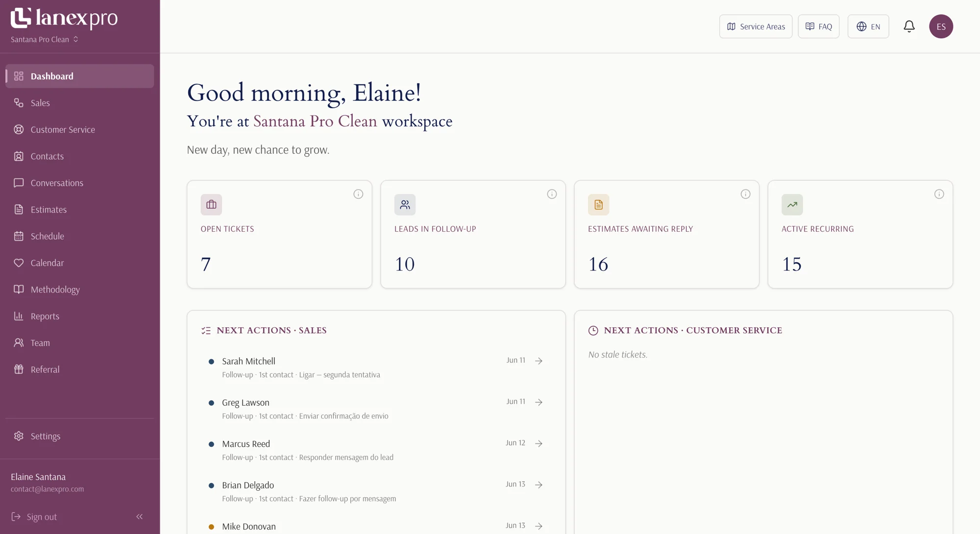Click the Next Actions Sales checklist icon
980x534 pixels.
206,331
